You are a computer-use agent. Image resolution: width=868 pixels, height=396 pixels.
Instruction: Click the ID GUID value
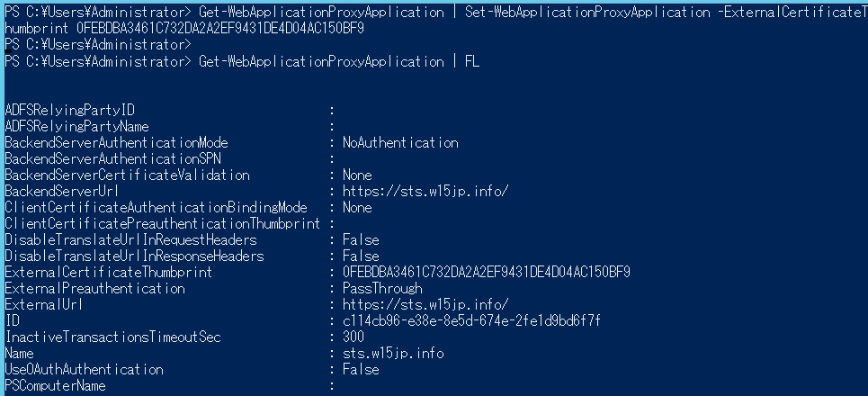471,320
